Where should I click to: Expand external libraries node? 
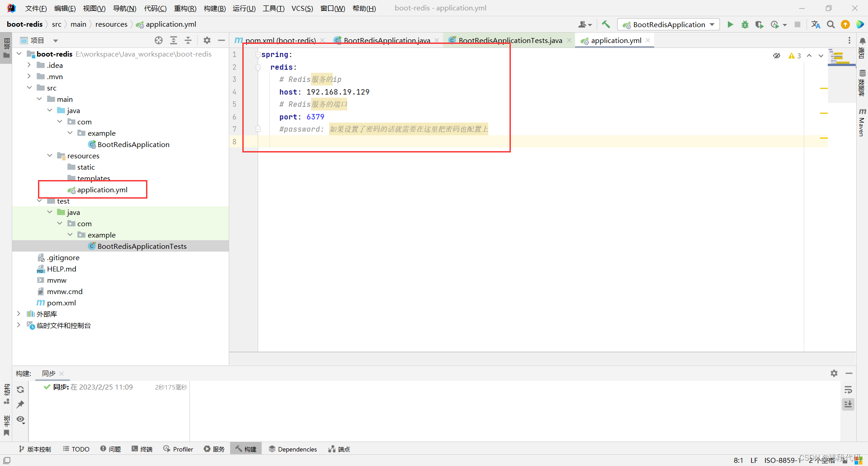[x=19, y=314]
